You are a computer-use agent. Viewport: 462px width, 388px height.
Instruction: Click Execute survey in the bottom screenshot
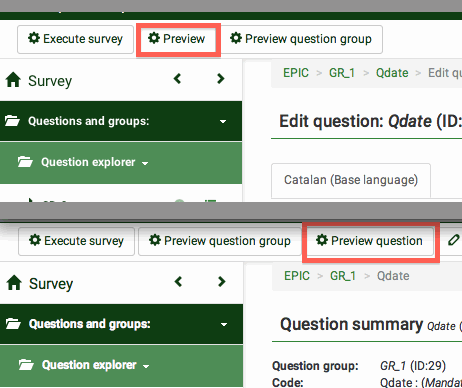[x=76, y=241]
